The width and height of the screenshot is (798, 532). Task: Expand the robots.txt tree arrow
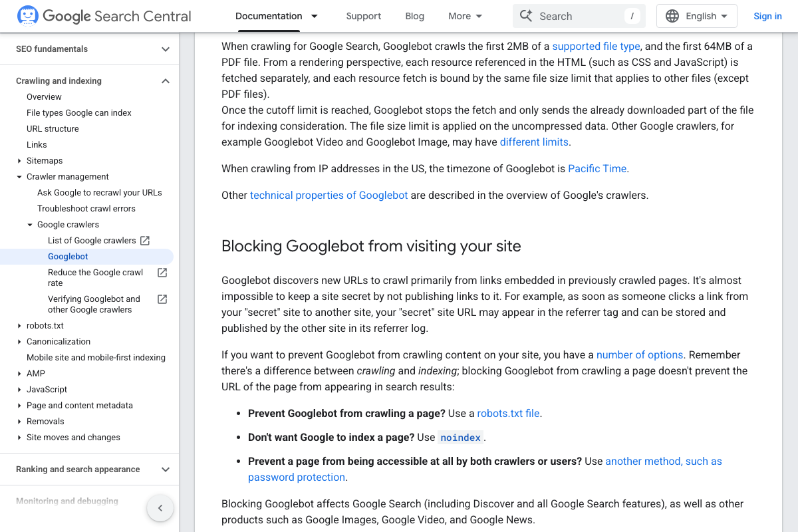[x=19, y=326]
